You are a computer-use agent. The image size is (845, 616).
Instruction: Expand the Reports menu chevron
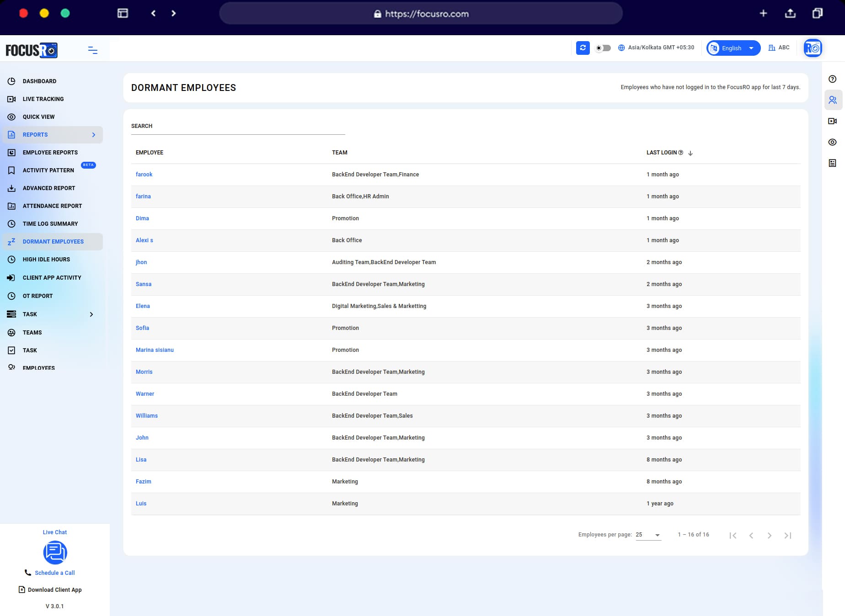(94, 134)
